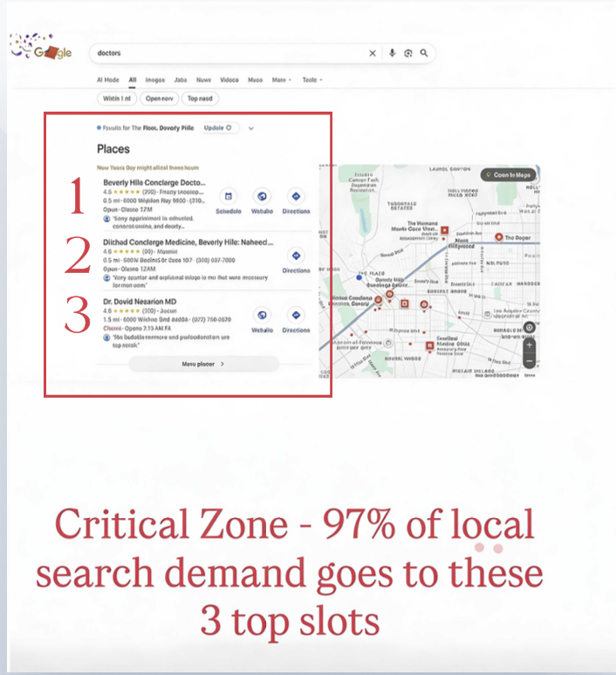Open the Website icon for Dr. David's listing
616x675 pixels.
tap(262, 316)
